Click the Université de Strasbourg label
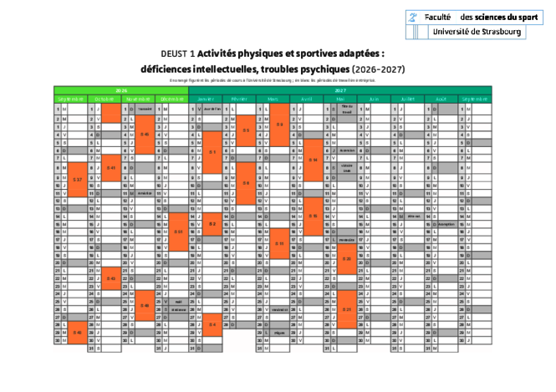The width and height of the screenshot is (556, 392). pyautogui.click(x=477, y=31)
